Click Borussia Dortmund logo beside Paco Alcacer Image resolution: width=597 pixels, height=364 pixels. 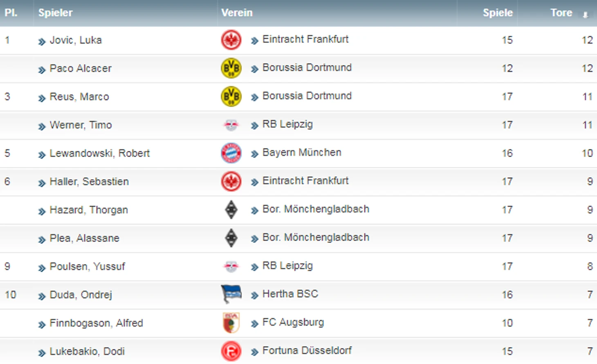tap(231, 68)
